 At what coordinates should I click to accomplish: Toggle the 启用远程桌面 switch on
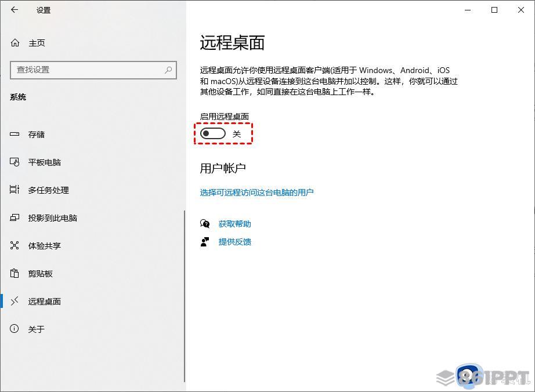213,133
